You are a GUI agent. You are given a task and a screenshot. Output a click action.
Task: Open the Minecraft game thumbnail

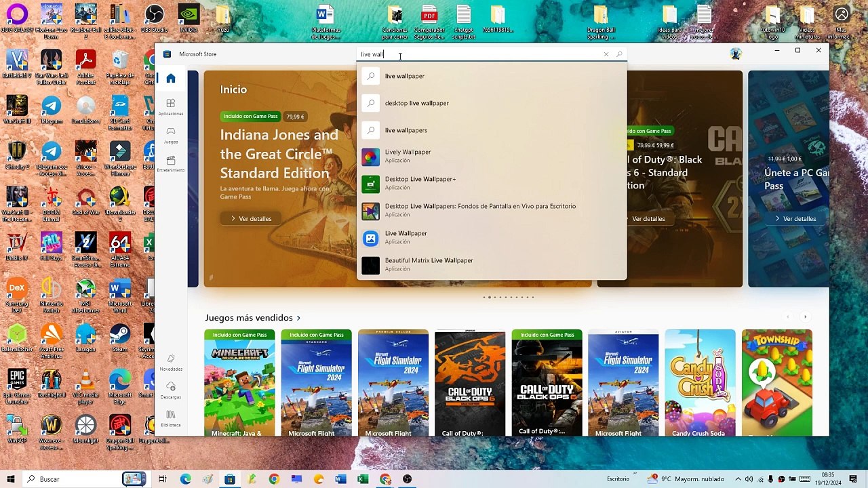pyautogui.click(x=239, y=382)
